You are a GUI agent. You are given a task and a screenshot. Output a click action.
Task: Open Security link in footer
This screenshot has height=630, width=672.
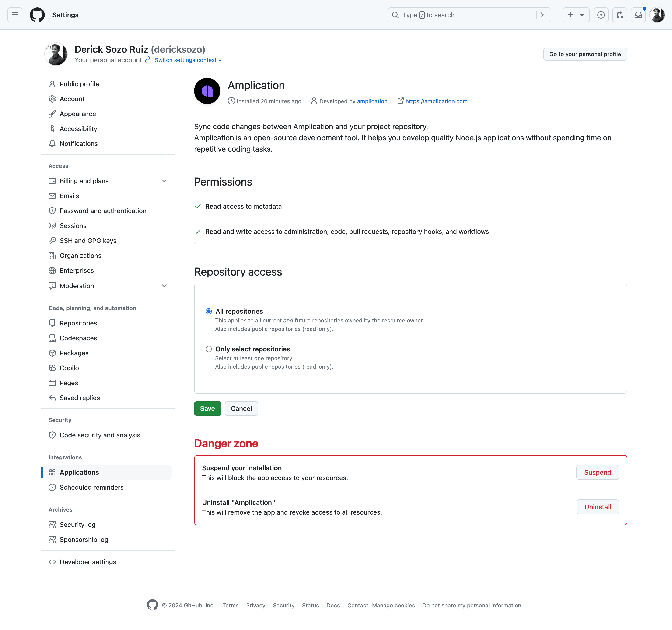pyautogui.click(x=283, y=605)
